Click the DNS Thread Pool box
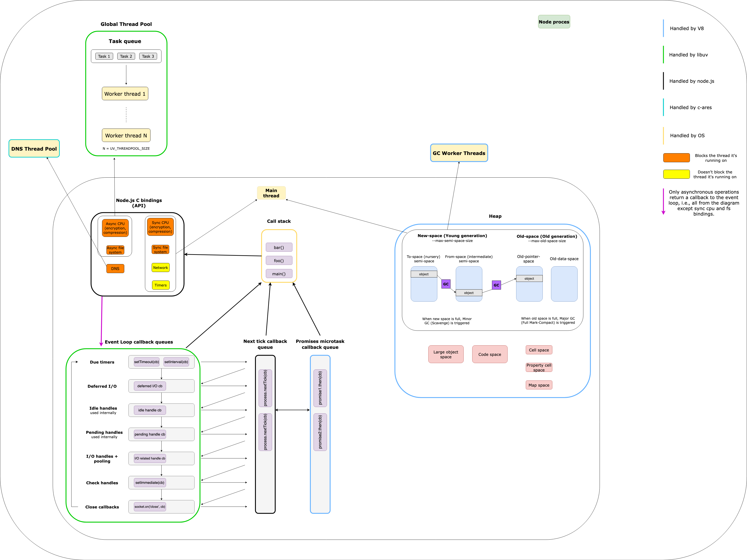Viewport: 747px width, 560px height. click(x=34, y=149)
